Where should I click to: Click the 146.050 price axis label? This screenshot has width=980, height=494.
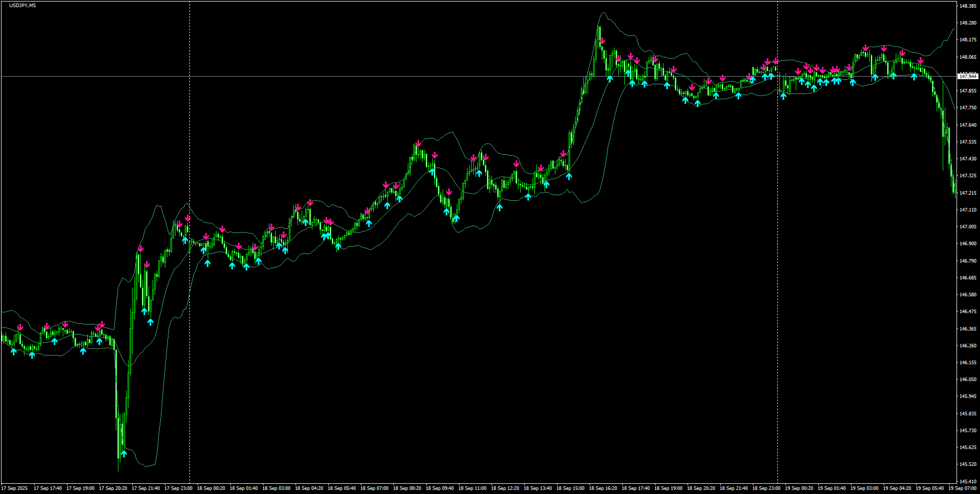(x=968, y=380)
